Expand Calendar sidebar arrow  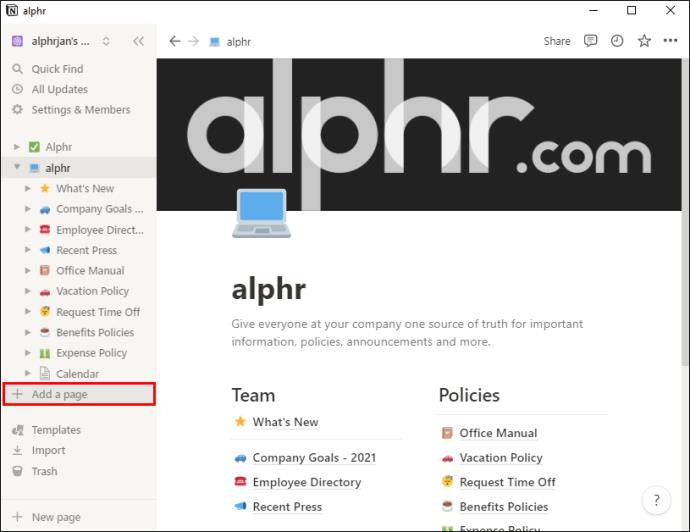point(27,374)
